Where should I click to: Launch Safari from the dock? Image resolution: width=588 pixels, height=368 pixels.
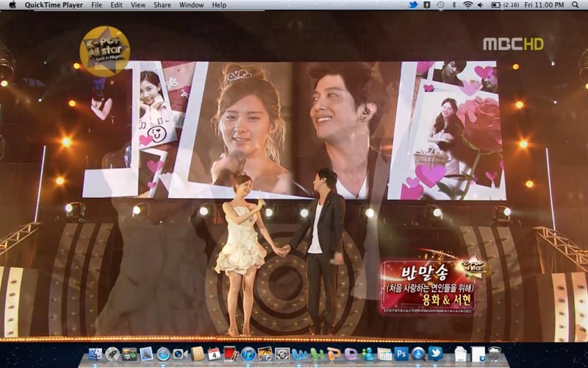(163, 354)
